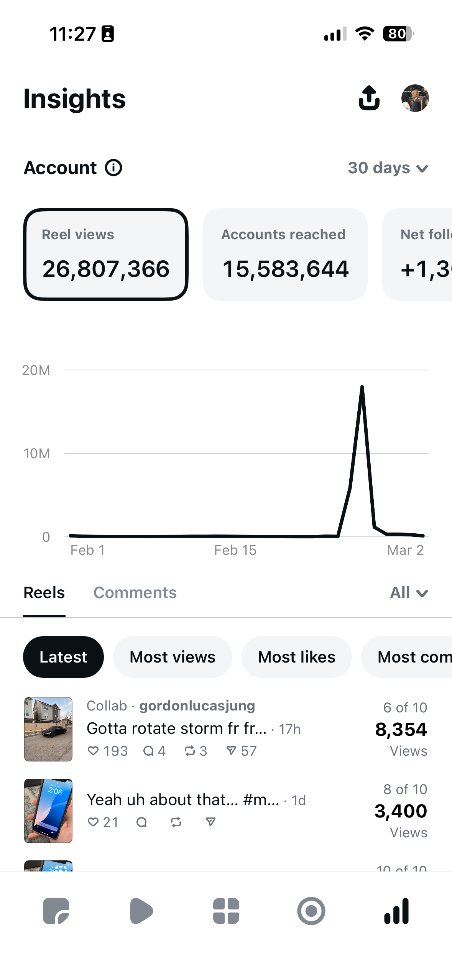452x980 pixels.
Task: Select the Accounts reached metric card
Action: pyautogui.click(x=285, y=254)
